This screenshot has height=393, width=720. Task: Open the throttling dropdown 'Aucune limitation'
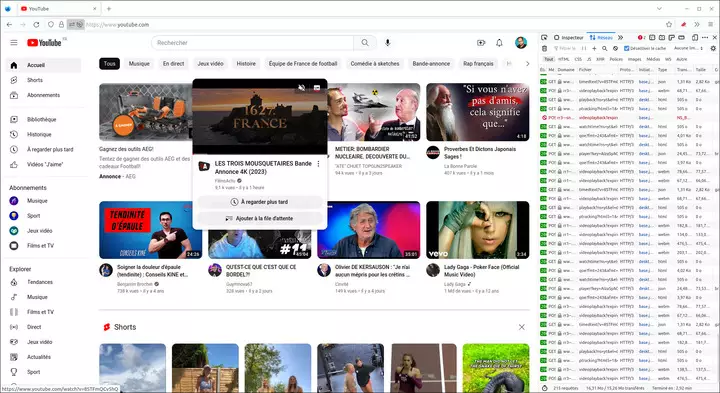click(x=689, y=48)
